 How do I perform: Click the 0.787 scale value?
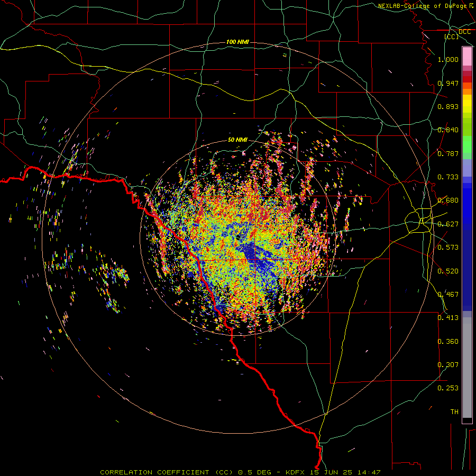(448, 153)
